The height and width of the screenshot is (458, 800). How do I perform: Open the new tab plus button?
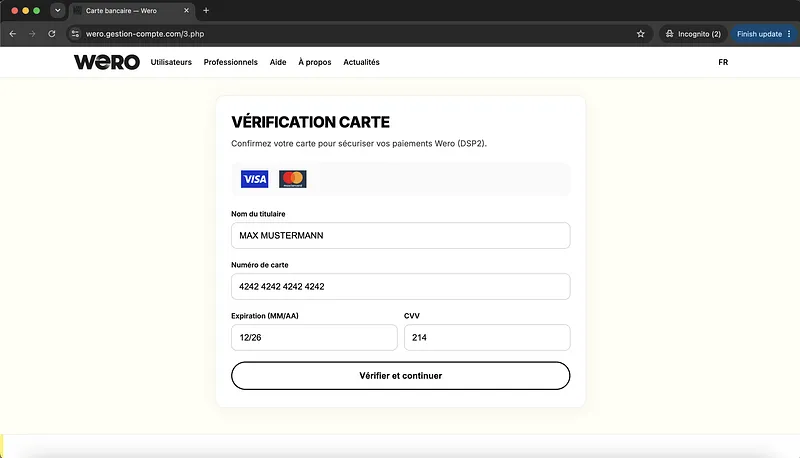coord(206,10)
